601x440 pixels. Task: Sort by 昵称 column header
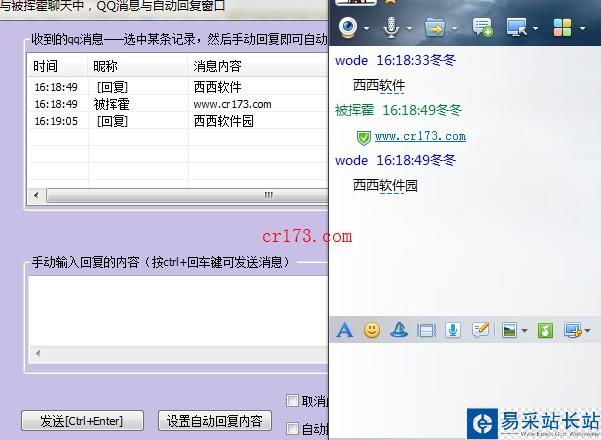click(138, 66)
